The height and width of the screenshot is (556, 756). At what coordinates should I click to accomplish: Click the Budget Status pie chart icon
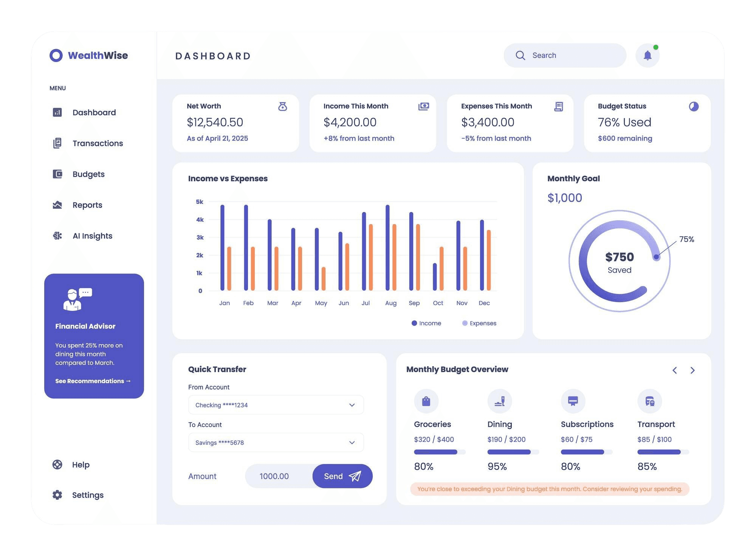pyautogui.click(x=694, y=106)
